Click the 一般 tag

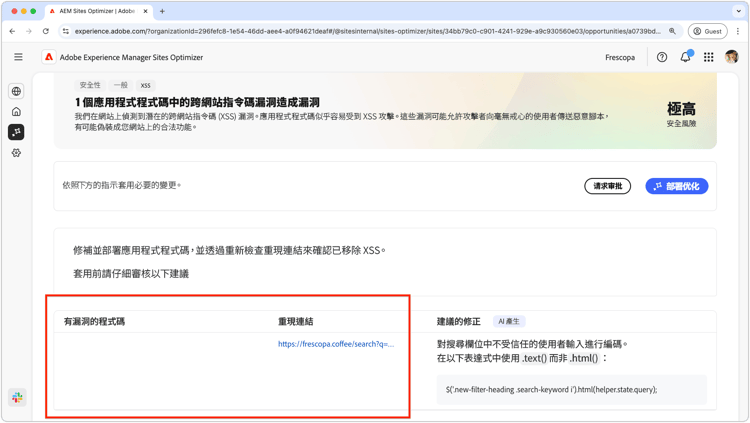tap(121, 85)
